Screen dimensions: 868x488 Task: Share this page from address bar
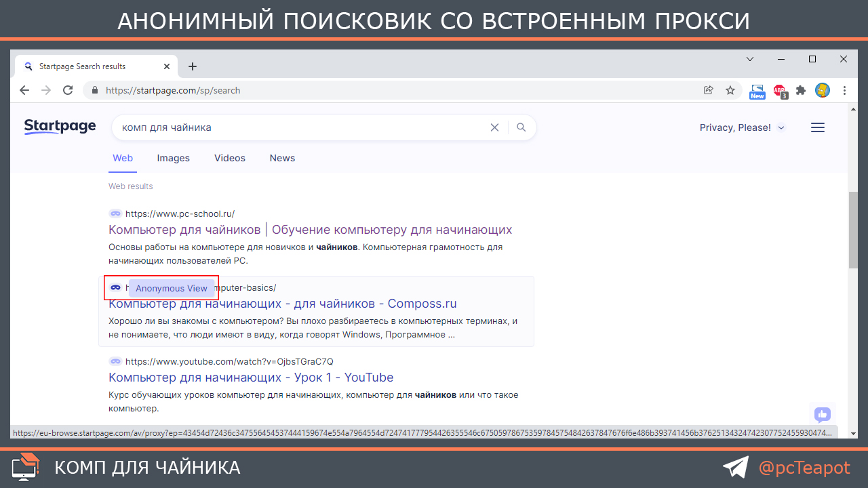(x=709, y=90)
